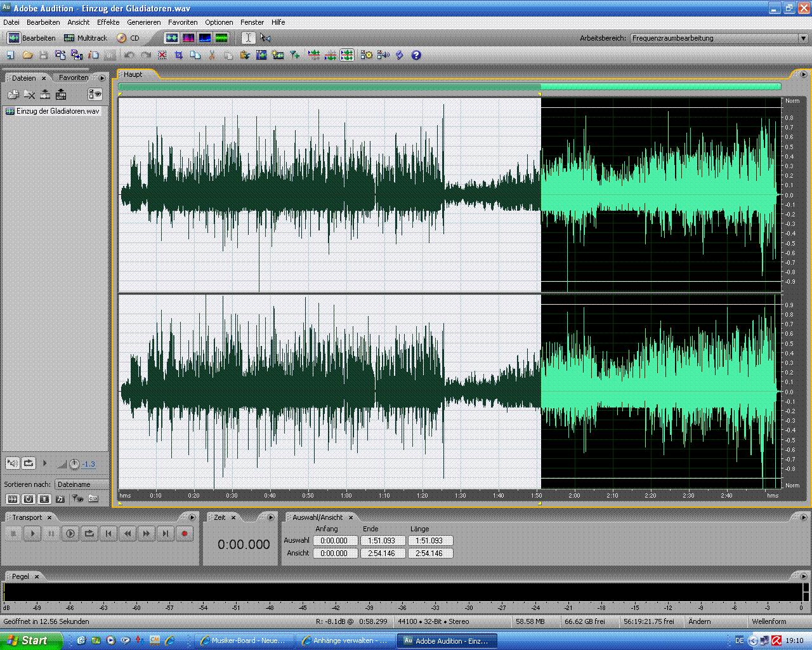Click Go to End button in Transport
Screen dimensions: 812x650
[166, 534]
